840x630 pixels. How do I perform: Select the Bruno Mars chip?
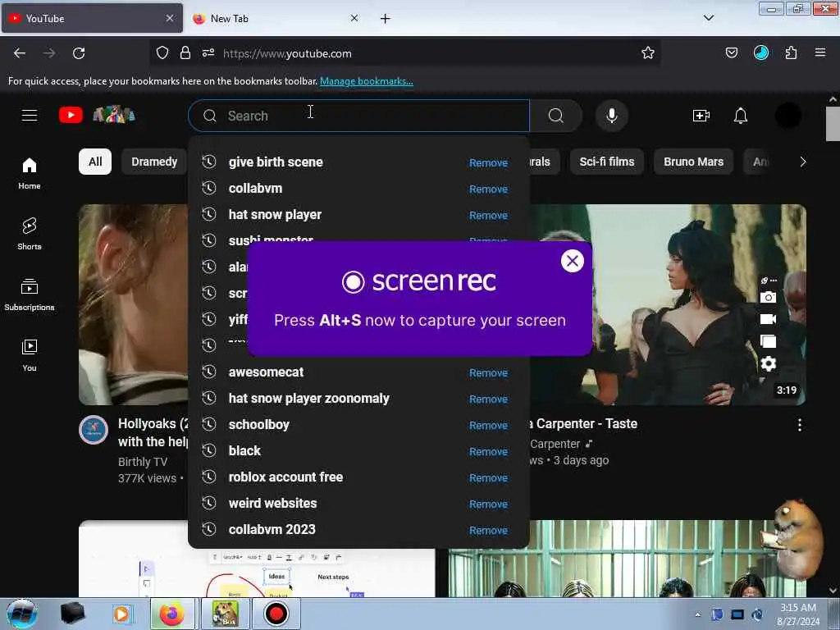tap(694, 162)
